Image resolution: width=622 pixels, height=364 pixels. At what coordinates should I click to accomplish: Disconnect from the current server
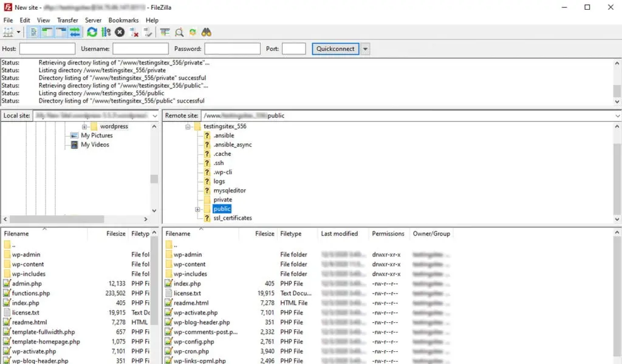click(134, 32)
